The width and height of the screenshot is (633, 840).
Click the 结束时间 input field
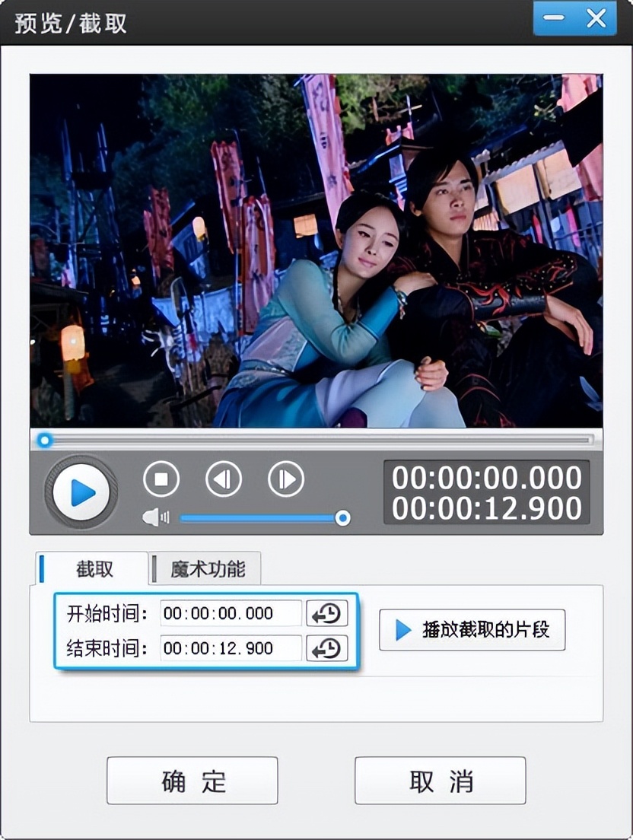coord(231,648)
